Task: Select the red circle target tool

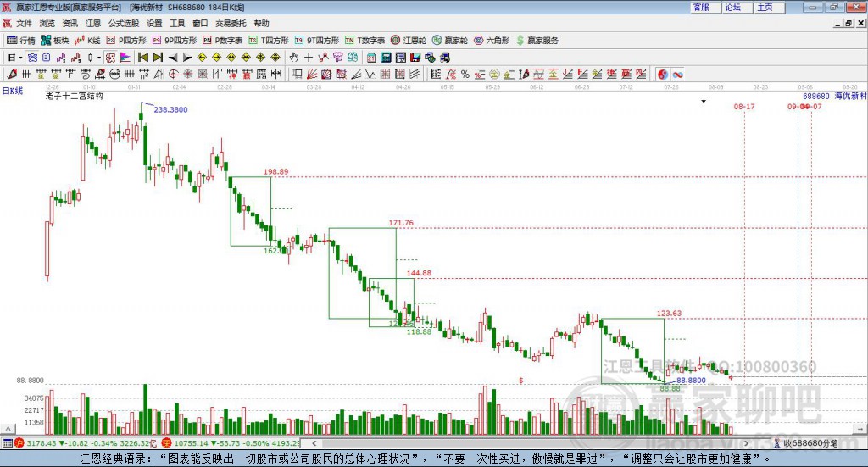Action: tap(173, 74)
